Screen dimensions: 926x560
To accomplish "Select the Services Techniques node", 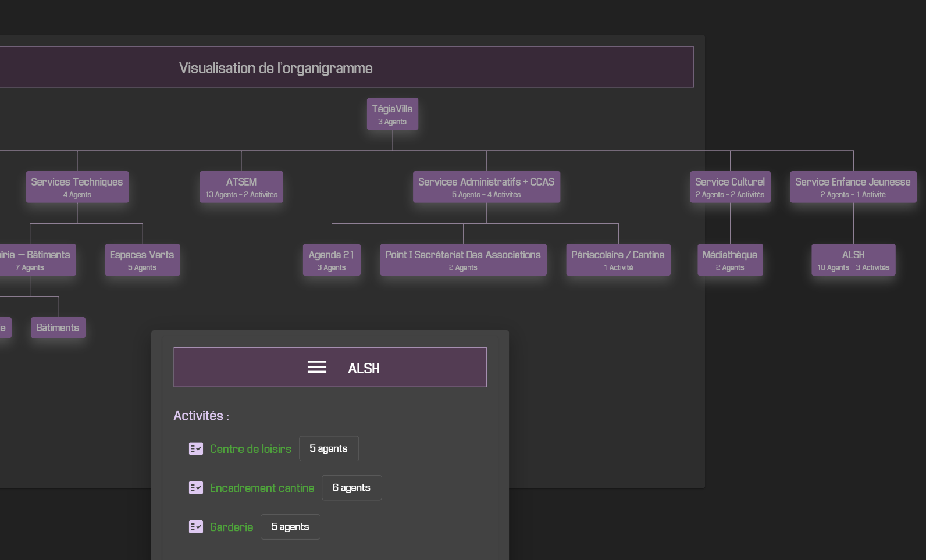I will [77, 187].
